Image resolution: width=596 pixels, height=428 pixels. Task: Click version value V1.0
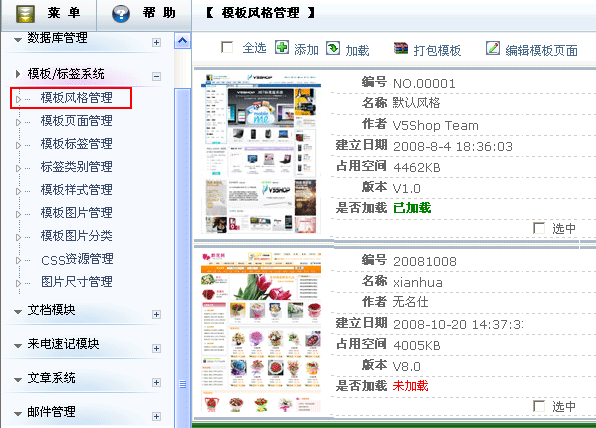[x=407, y=189]
